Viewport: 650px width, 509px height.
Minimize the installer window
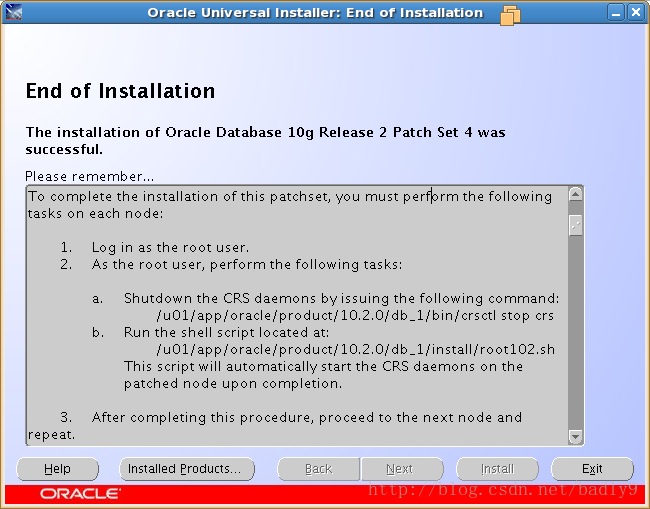[616, 12]
